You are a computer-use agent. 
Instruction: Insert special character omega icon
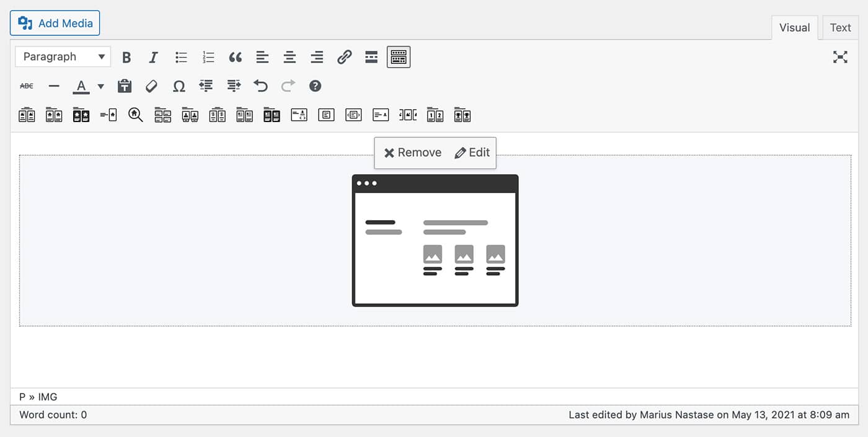click(179, 86)
